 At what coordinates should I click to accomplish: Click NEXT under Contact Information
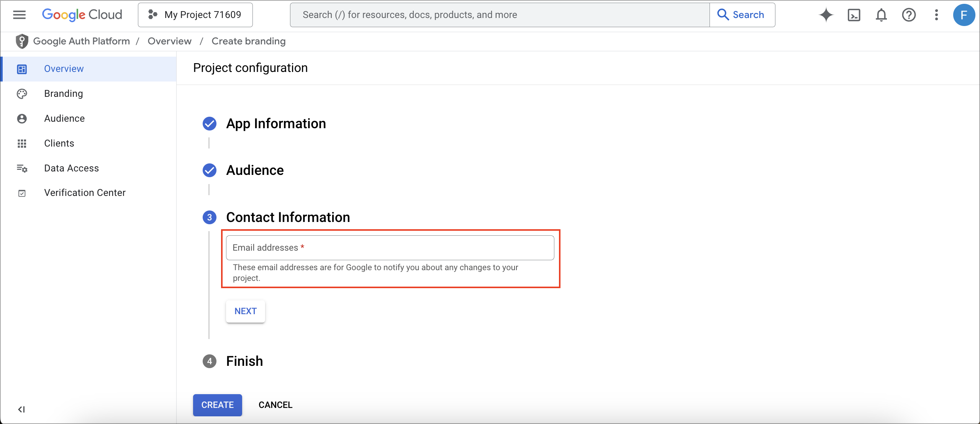(246, 311)
